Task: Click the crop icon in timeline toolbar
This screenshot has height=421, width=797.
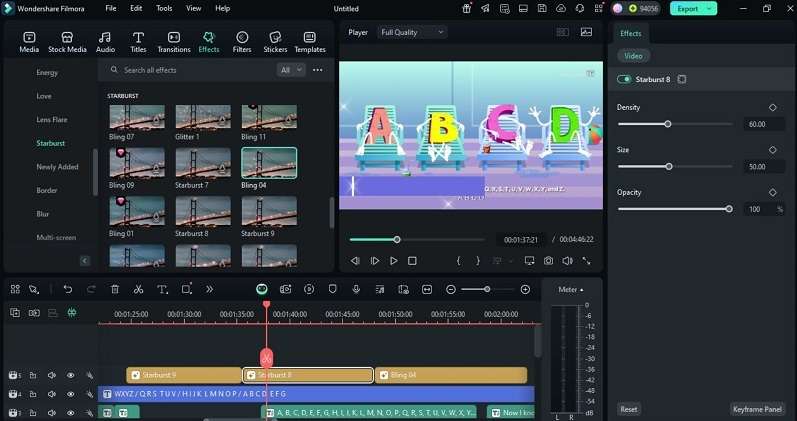Action: (x=186, y=289)
